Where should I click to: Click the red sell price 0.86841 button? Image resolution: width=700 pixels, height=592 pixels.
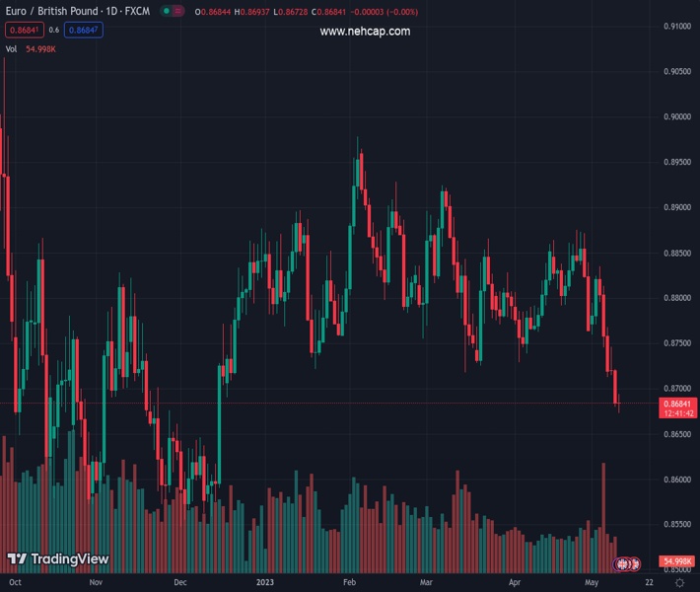(24, 30)
